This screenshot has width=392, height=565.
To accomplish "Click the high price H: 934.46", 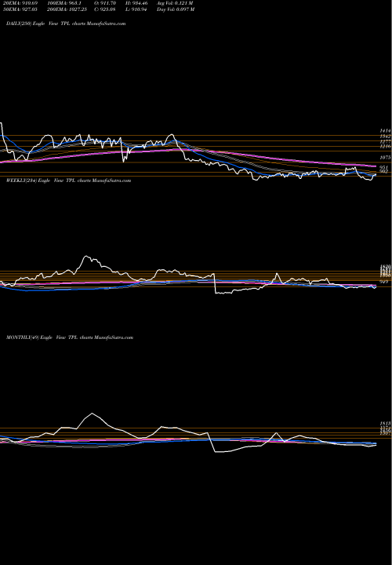I will click(x=136, y=3).
